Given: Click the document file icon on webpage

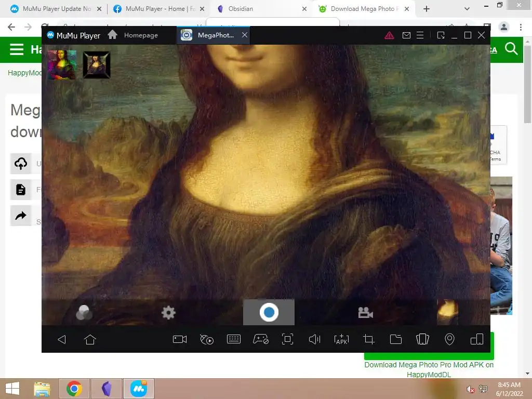Looking at the screenshot, I should [21, 189].
